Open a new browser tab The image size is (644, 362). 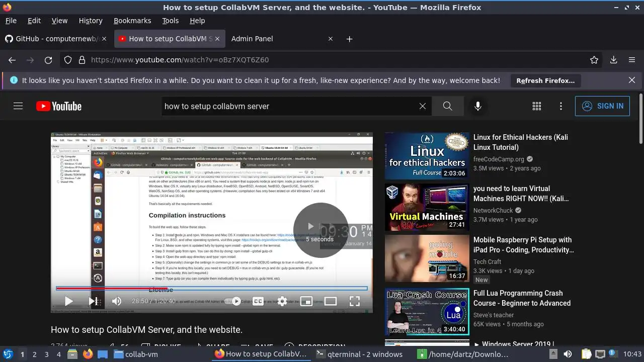tap(350, 39)
